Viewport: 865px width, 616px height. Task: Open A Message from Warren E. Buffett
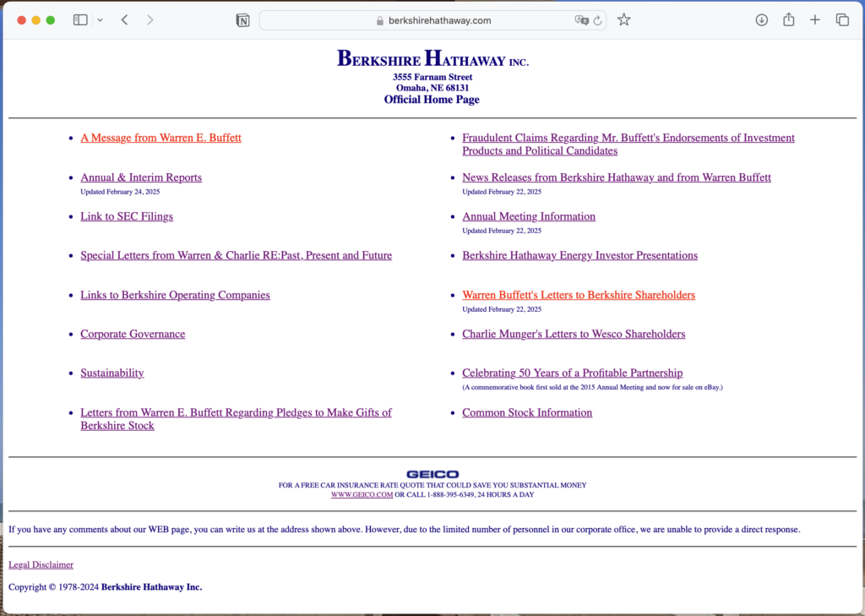160,138
